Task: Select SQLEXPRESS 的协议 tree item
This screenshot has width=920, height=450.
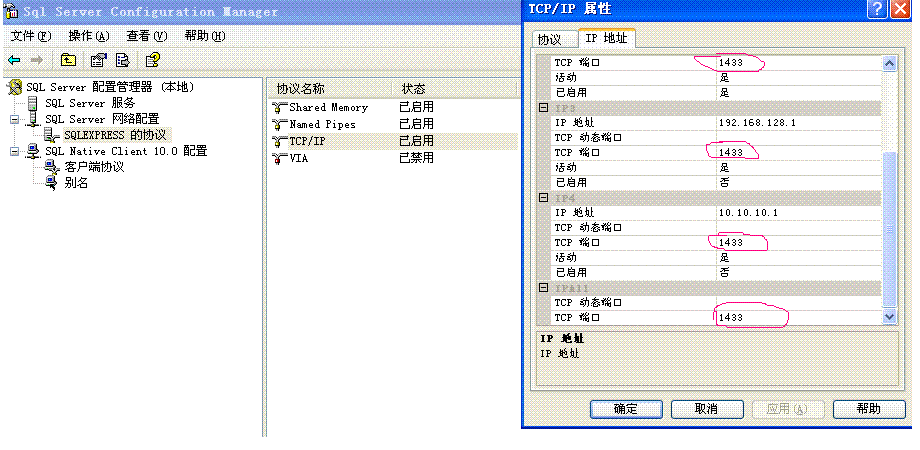Action: coord(114,136)
